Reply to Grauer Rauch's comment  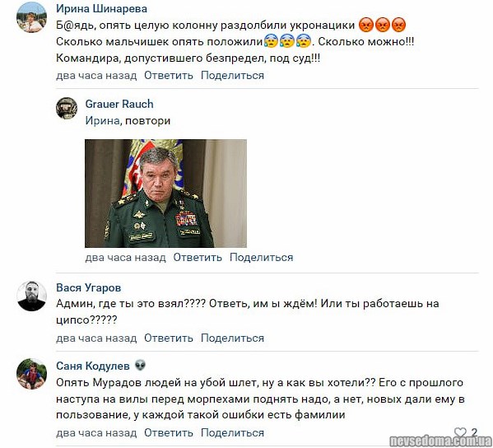point(198,257)
